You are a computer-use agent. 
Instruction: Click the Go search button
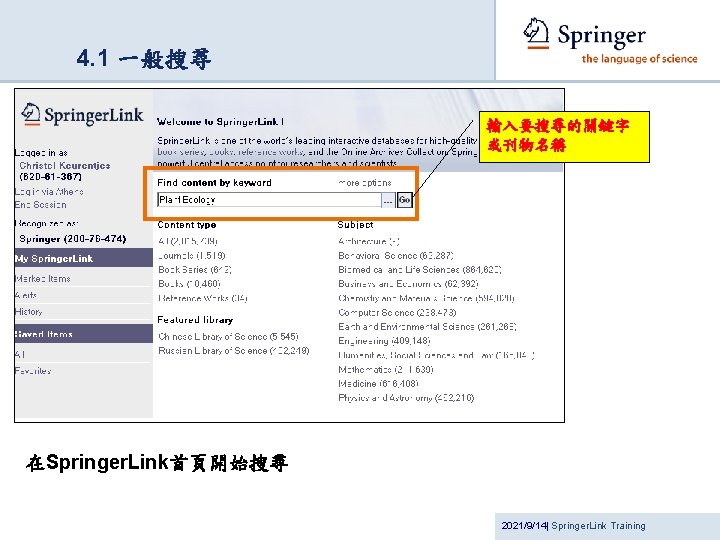point(405,200)
